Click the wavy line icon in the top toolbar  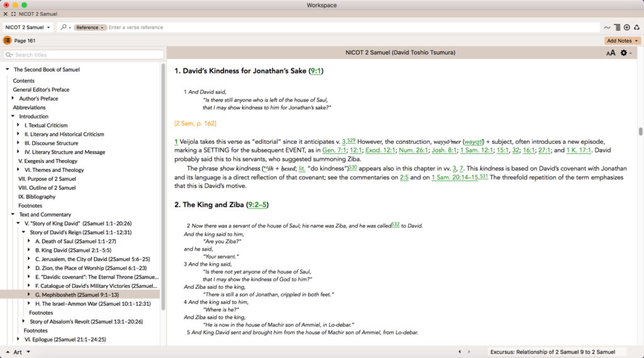tap(607, 27)
